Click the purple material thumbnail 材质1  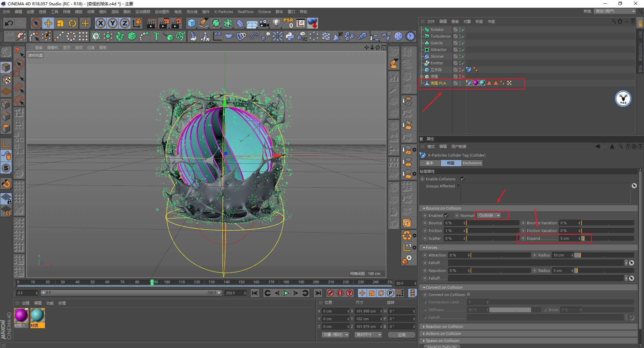tap(21, 315)
